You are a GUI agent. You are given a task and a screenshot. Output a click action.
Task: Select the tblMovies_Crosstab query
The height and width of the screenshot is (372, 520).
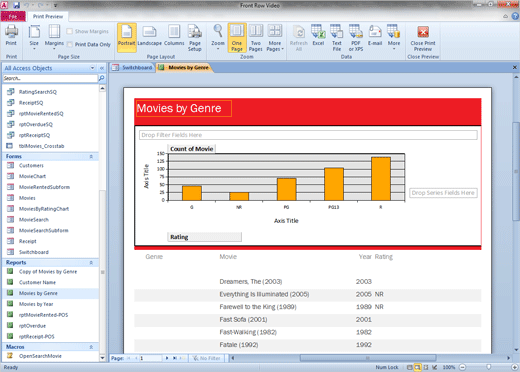(x=41, y=146)
